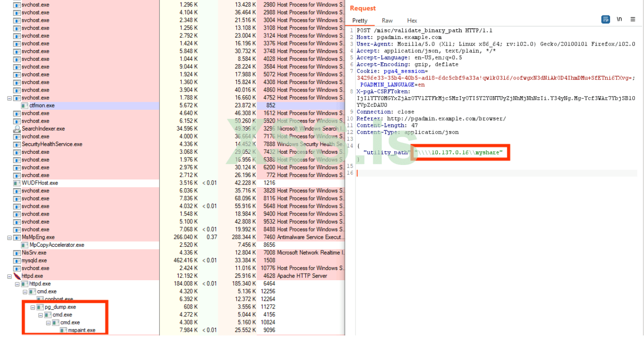Click the icon beside pg_dump.exe
Image resolution: width=644 pixels, height=342 pixels.
coord(40,307)
